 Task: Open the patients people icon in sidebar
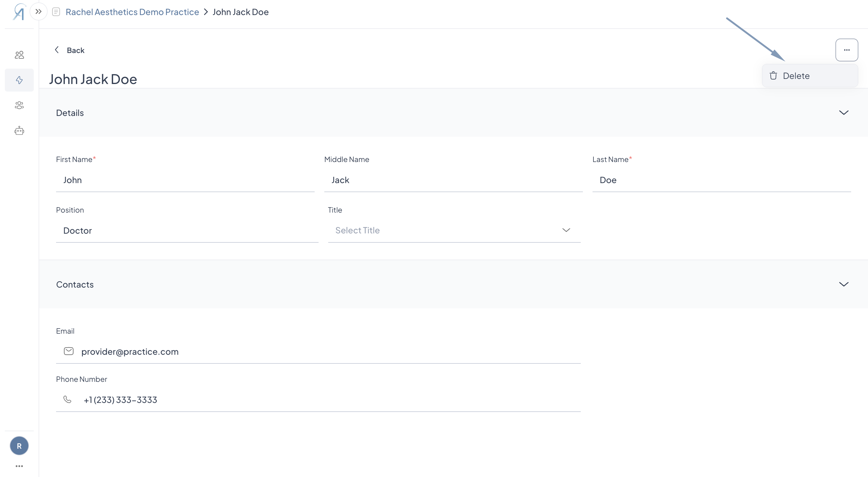[x=19, y=55]
